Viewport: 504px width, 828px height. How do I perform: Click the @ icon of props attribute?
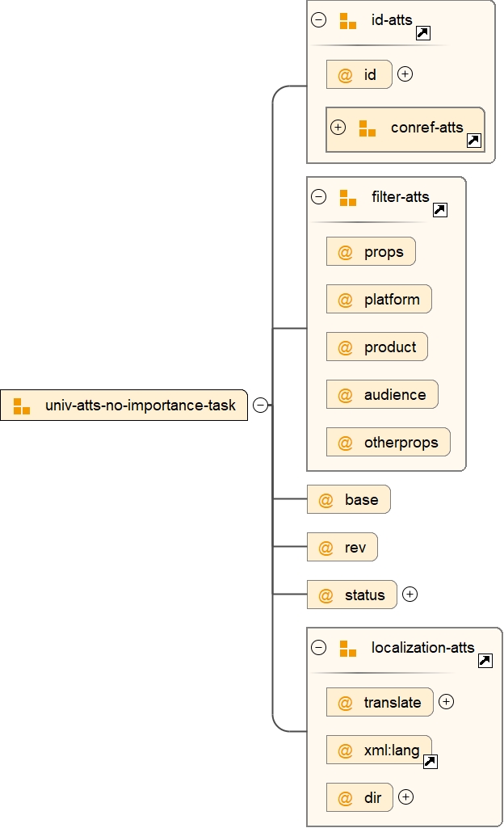point(345,252)
